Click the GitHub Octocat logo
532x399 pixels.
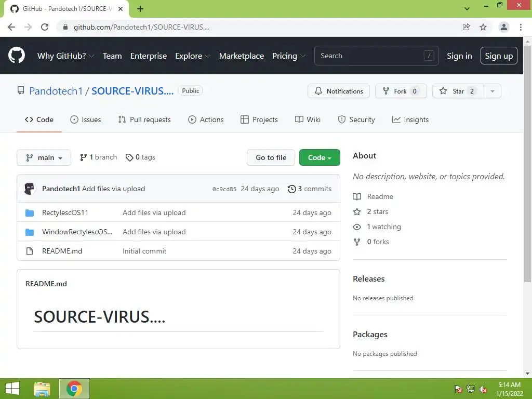coord(16,55)
